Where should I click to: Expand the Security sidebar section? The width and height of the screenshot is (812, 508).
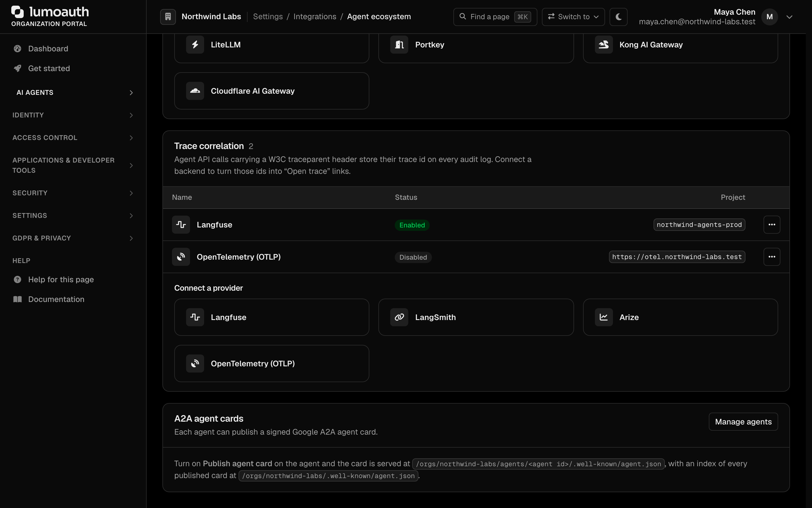(x=73, y=193)
